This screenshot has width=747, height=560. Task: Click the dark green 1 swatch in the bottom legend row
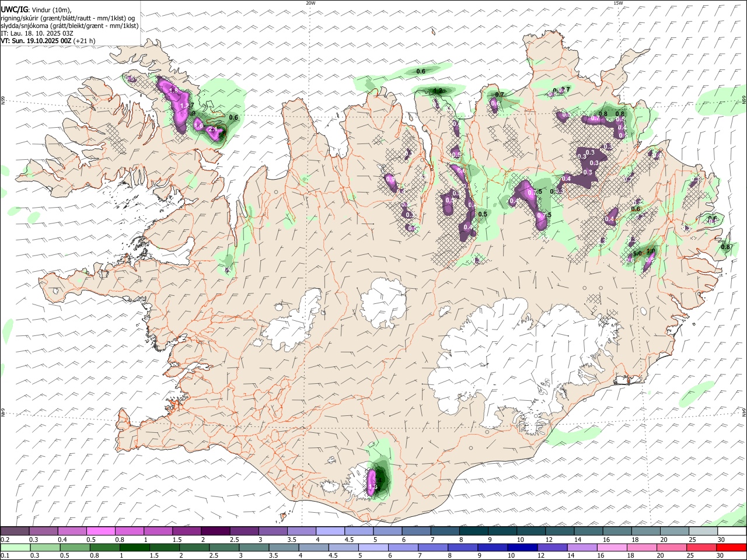coord(134,547)
